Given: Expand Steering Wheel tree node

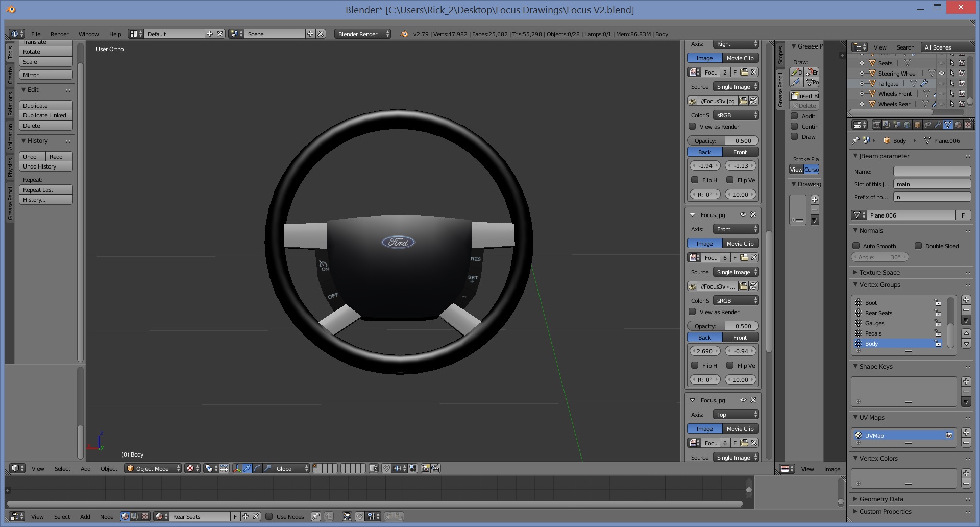Looking at the screenshot, I should pyautogui.click(x=862, y=73).
